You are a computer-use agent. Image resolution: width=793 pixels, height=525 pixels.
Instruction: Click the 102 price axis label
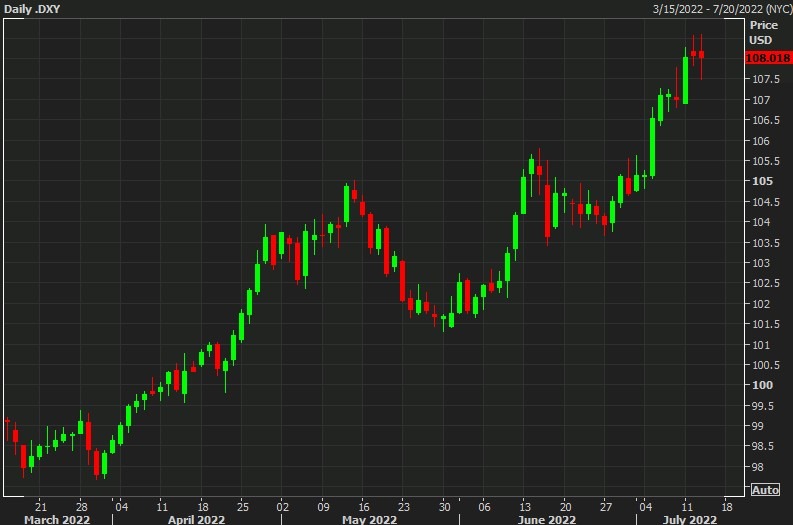point(761,304)
